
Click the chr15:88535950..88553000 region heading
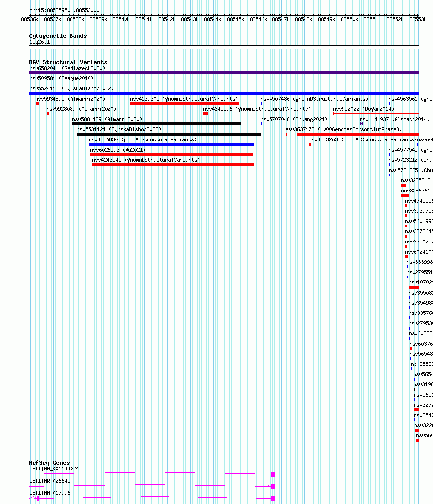pyautogui.click(x=64, y=10)
